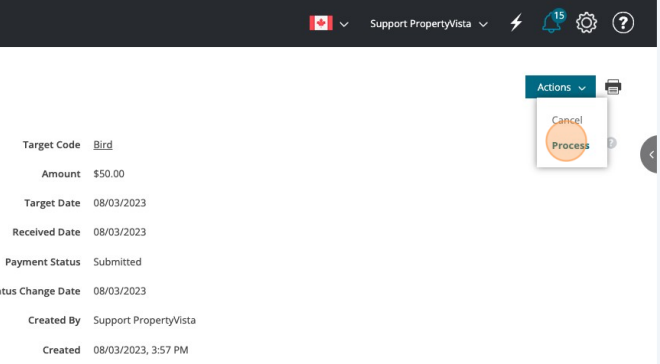Click the chevron inside the Actions button

(582, 88)
